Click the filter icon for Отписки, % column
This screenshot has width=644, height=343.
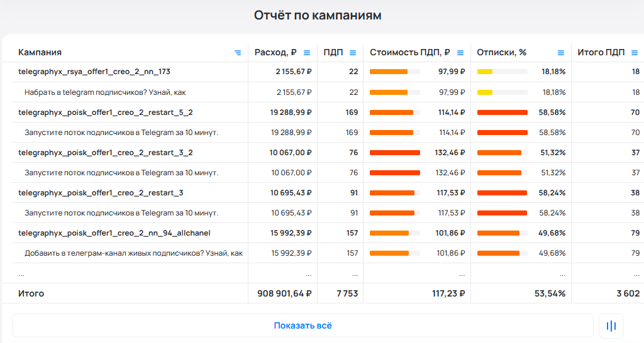561,53
